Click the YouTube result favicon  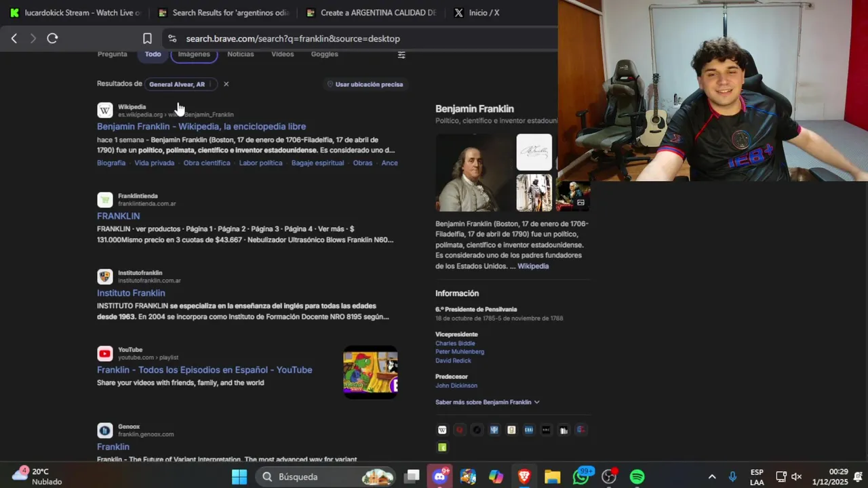point(104,353)
